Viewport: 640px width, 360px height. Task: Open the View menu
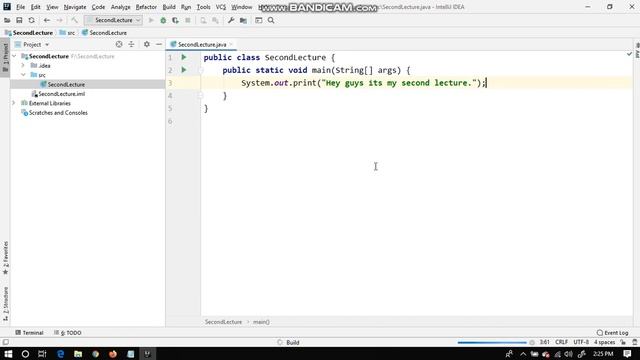[x=52, y=7]
